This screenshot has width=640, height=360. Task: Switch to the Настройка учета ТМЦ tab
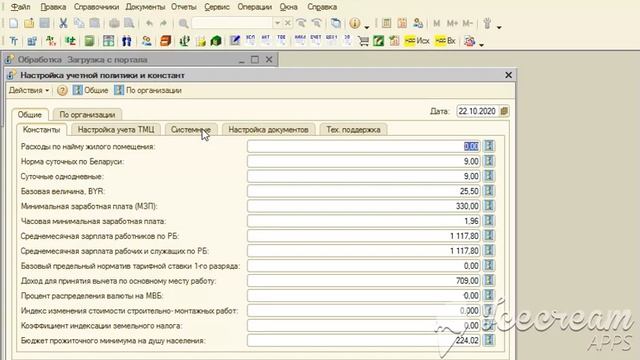116,130
